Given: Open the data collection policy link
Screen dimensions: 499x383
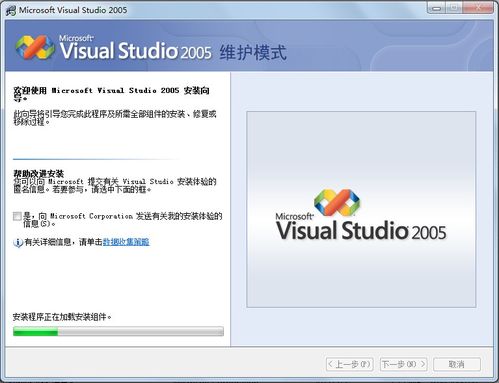Looking at the screenshot, I should [x=126, y=242].
